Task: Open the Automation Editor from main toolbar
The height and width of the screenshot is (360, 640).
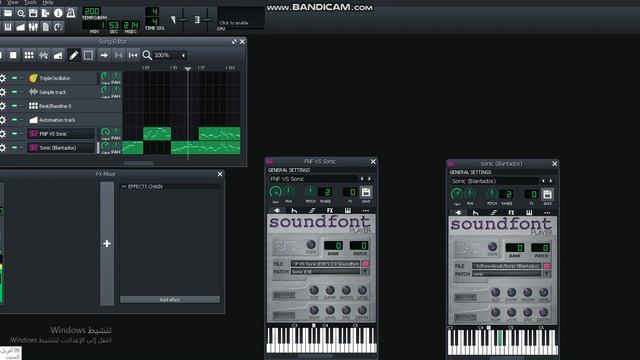Action: tap(20, 27)
